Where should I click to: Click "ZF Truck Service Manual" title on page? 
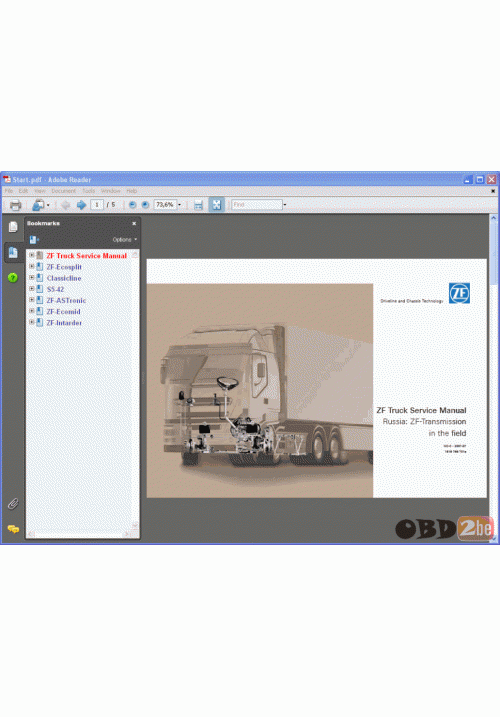(x=421, y=410)
